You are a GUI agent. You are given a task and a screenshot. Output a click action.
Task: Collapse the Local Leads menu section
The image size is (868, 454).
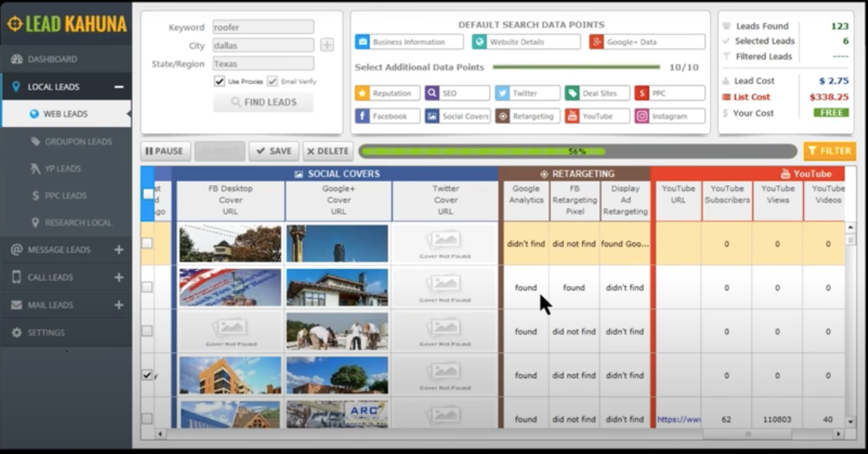(119, 87)
